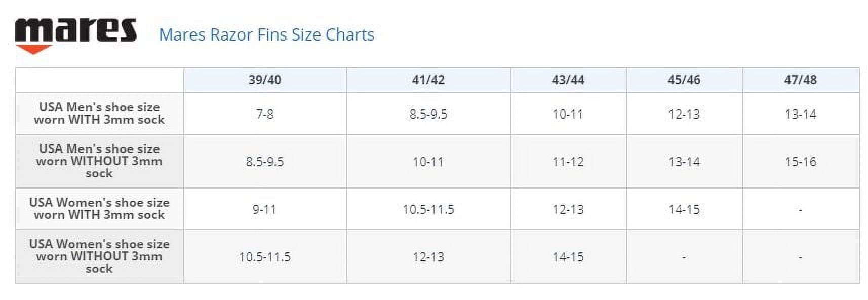This screenshot has height=300, width=868.
Task: Click the Mares Razor Fins Size Charts title
Action: [x=266, y=34]
